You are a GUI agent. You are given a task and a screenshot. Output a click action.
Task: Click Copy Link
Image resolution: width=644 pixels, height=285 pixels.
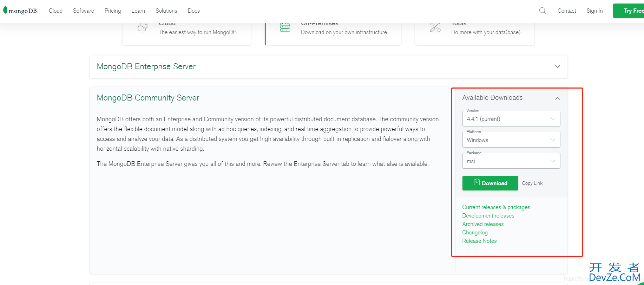pyautogui.click(x=532, y=183)
